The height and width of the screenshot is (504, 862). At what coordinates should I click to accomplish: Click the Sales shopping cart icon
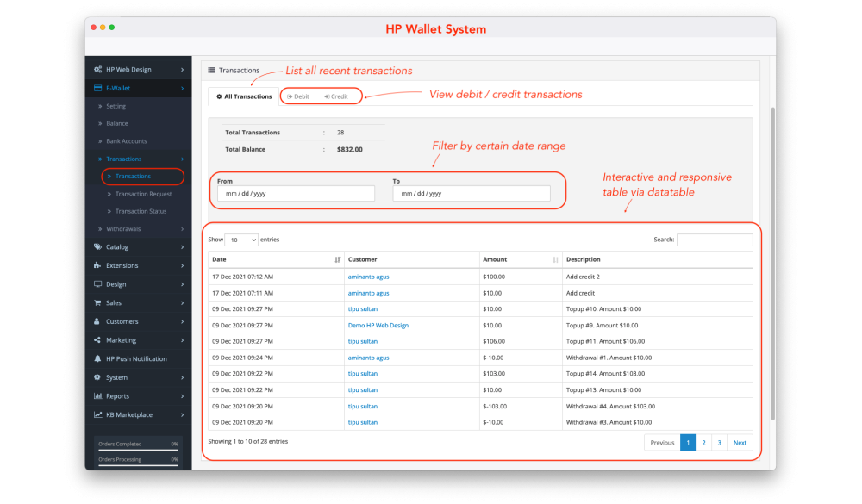97,303
